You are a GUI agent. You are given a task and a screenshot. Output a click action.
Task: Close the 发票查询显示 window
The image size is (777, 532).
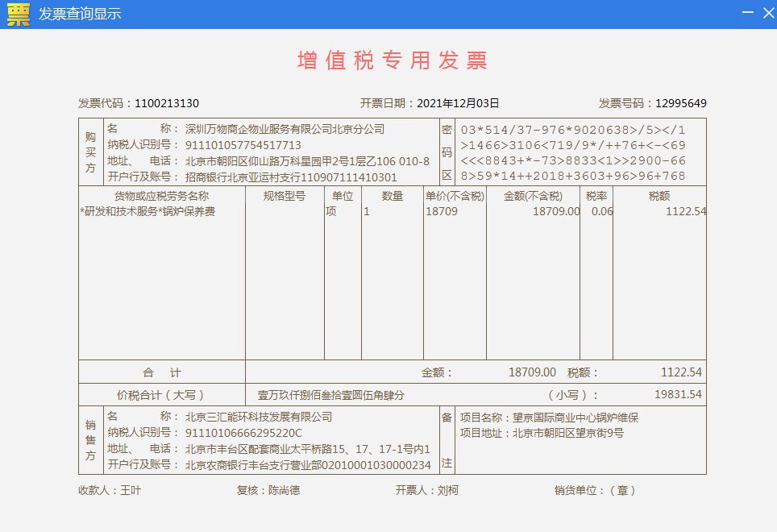tap(768, 14)
